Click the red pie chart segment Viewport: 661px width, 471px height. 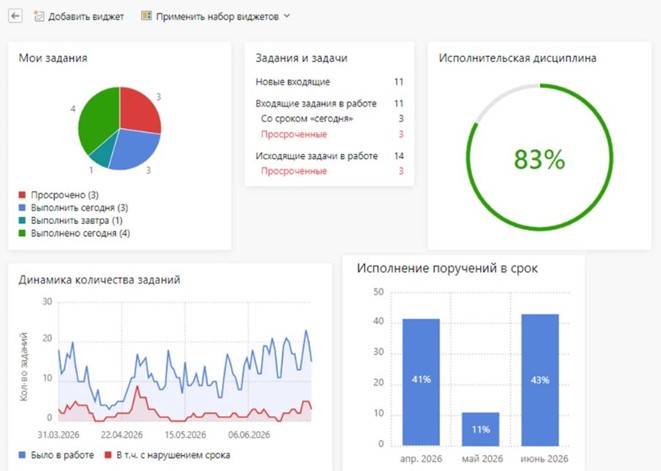click(x=138, y=112)
